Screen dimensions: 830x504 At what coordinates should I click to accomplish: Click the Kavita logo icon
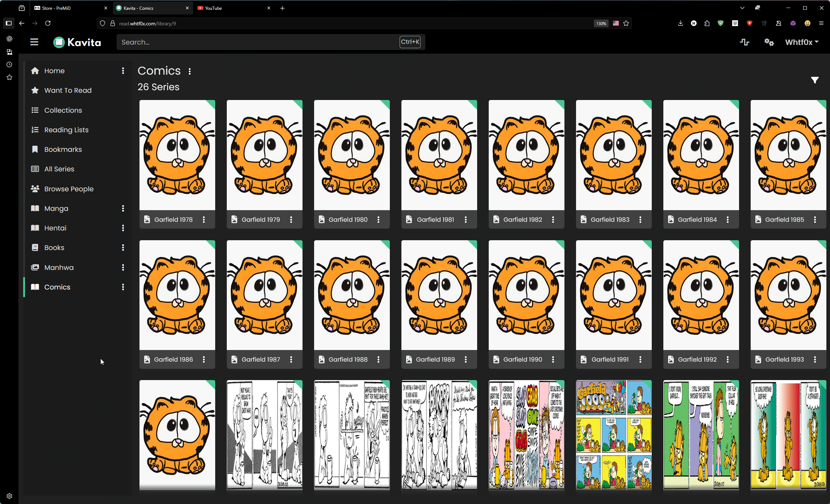coord(59,42)
